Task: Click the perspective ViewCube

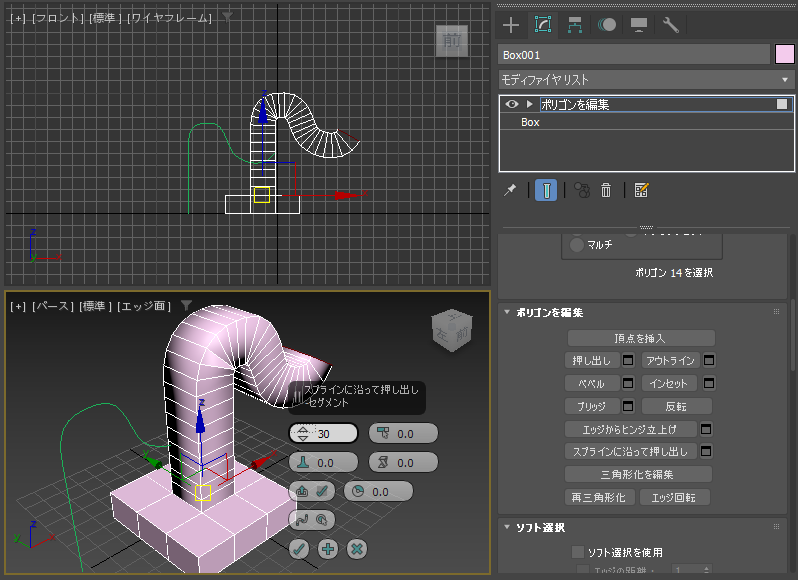Action: (x=451, y=331)
